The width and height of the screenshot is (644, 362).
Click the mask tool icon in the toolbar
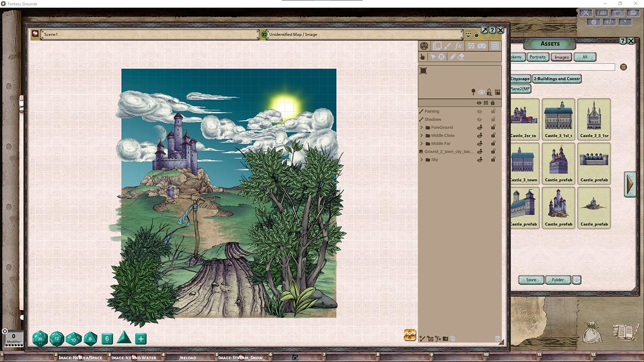coord(482,46)
